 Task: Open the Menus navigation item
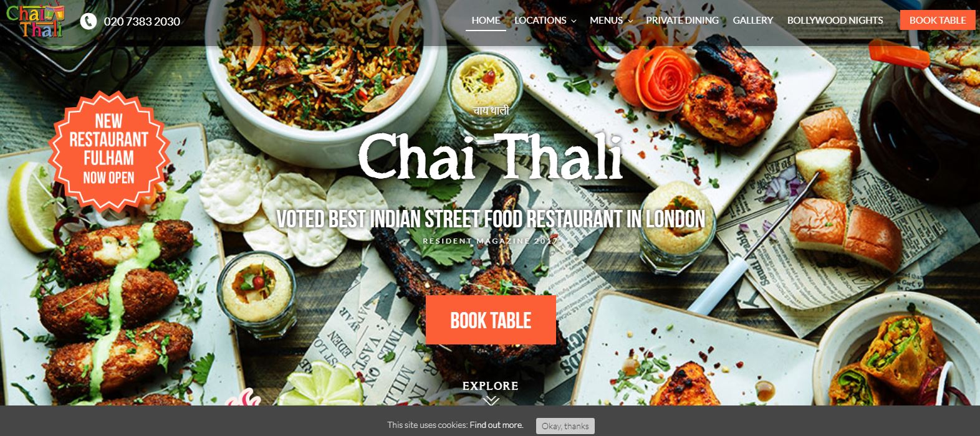pos(606,20)
